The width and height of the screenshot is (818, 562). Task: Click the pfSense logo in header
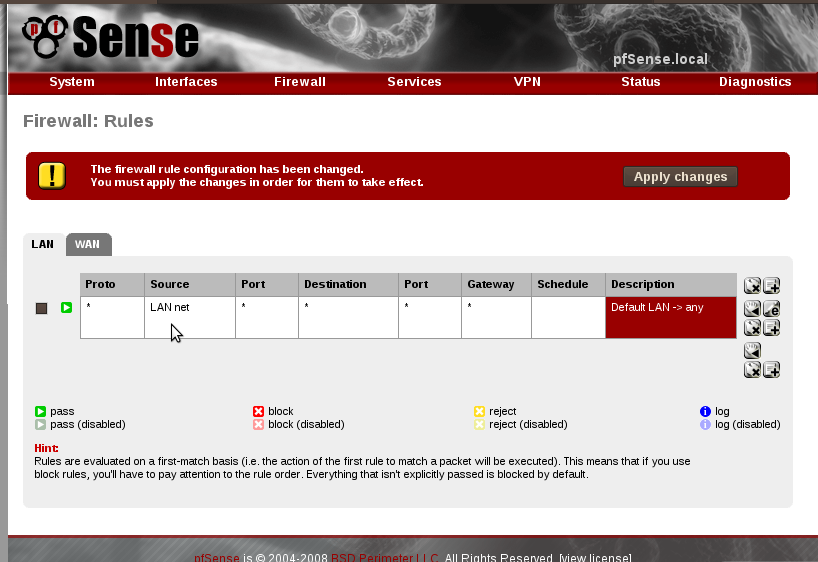point(110,37)
